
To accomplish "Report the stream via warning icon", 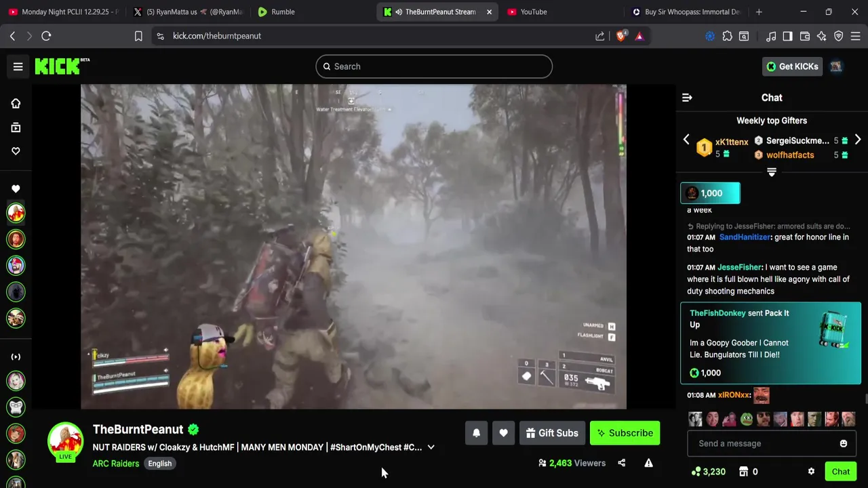I will click(x=648, y=463).
